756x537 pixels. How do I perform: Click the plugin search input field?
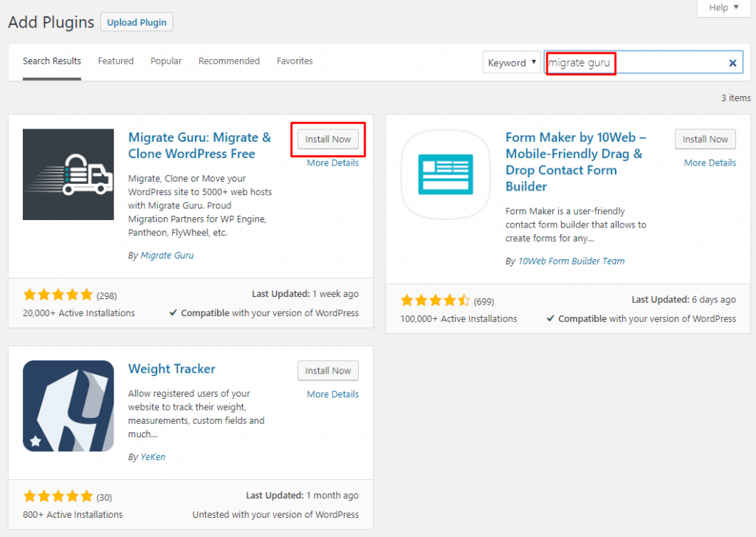pos(643,63)
